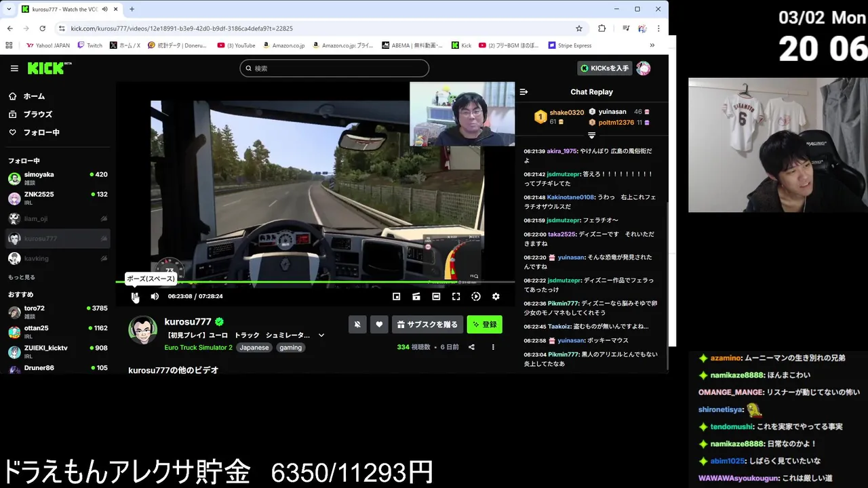This screenshot has width=868, height=488.
Task: Open the video more-options three-dot menu
Action: coord(493,347)
